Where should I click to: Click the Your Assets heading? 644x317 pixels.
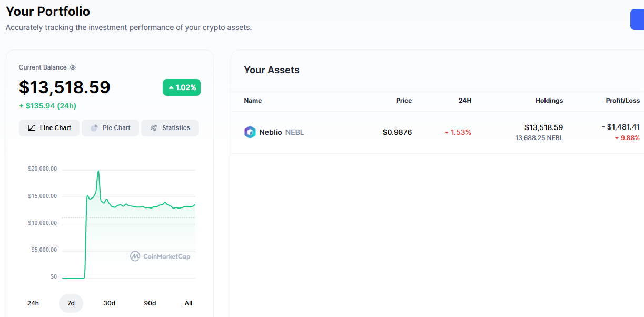pyautogui.click(x=272, y=70)
